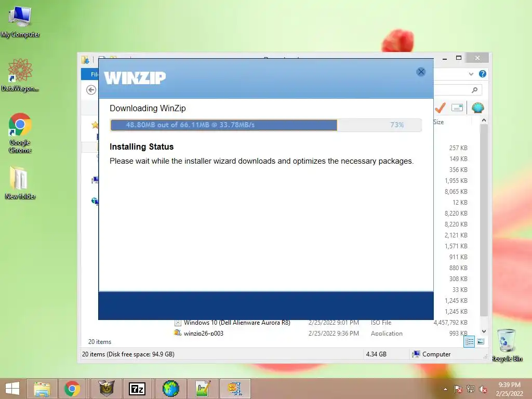This screenshot has width=532, height=399.
Task: Click the 33 KB size cell
Action: 460,290
